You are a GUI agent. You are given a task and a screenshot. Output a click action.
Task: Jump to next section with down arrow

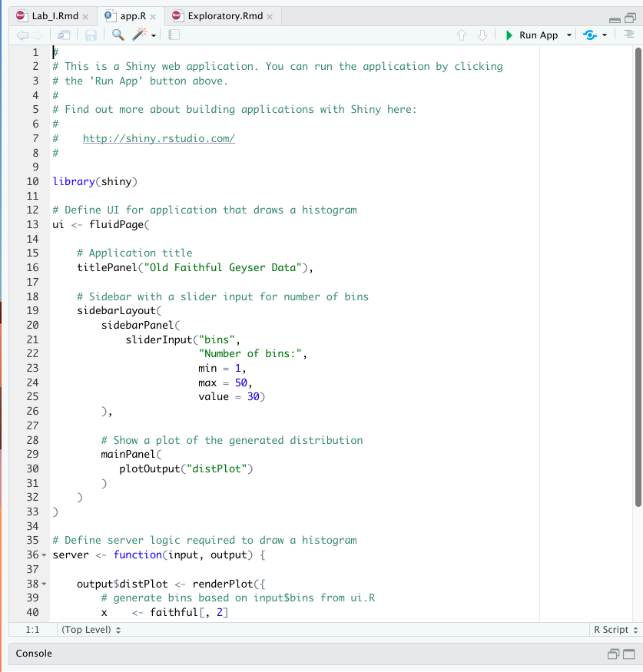pos(482,35)
